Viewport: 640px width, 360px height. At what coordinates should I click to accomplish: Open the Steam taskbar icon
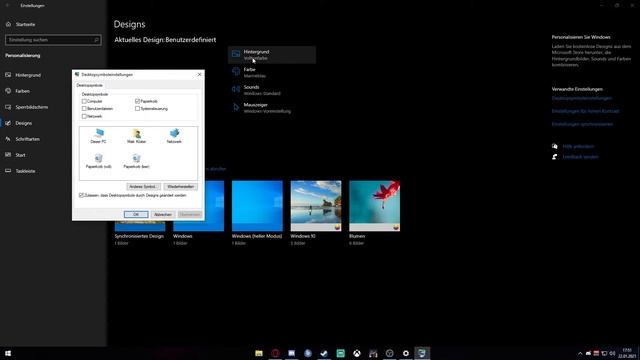click(x=324, y=353)
